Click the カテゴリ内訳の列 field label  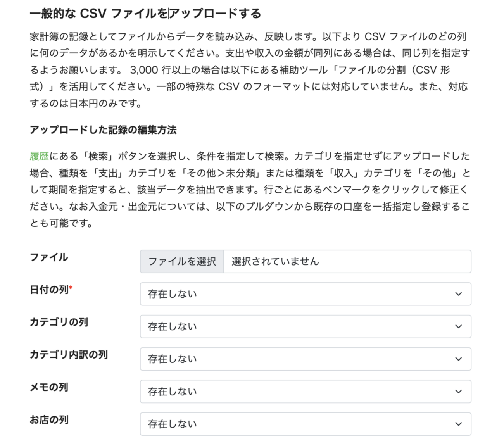point(69,355)
